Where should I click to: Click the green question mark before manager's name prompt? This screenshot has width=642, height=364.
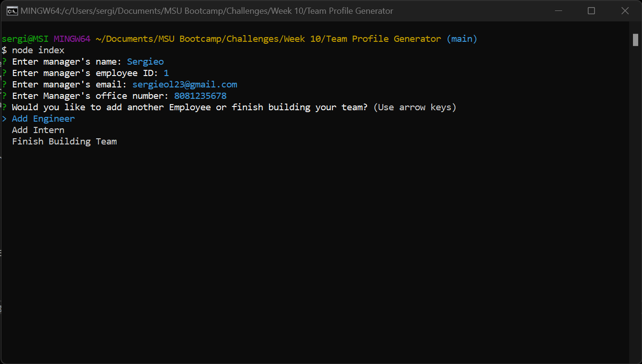4,61
